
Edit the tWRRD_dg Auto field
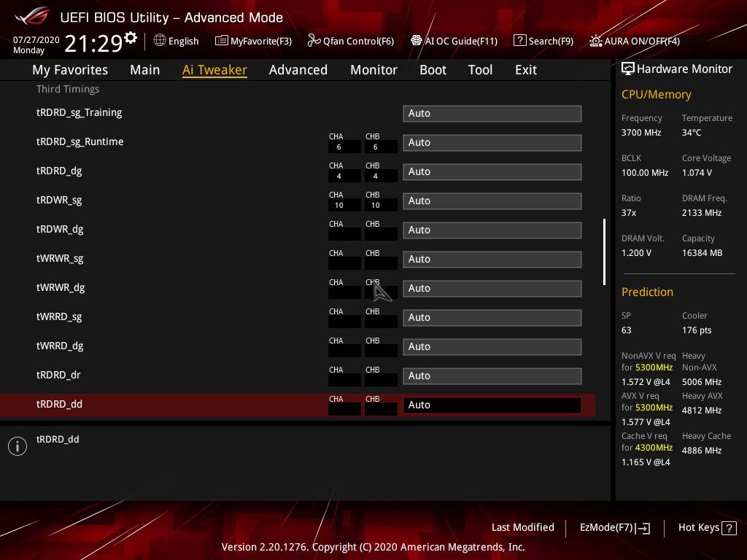coord(492,346)
